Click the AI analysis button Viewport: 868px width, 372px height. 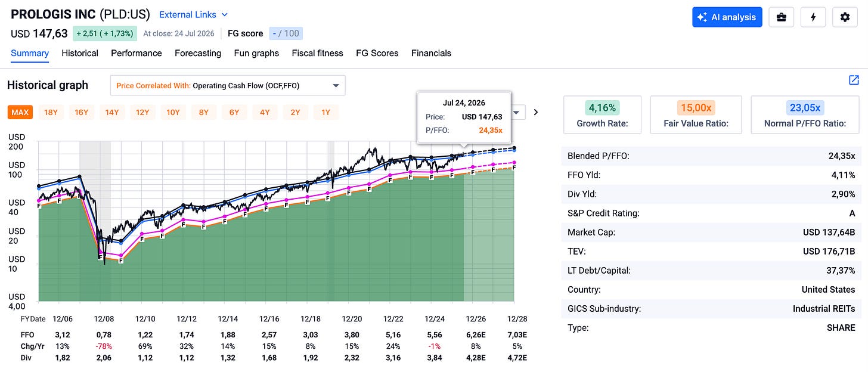727,17
